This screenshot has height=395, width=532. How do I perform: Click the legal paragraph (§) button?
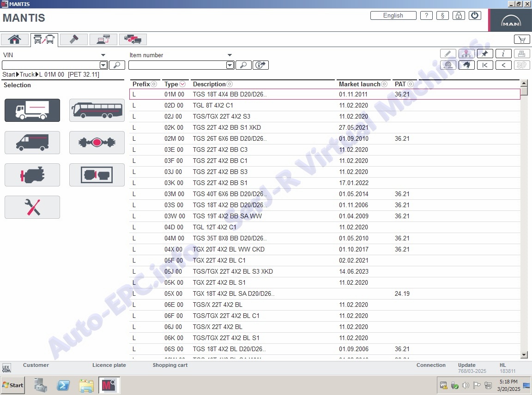point(442,16)
